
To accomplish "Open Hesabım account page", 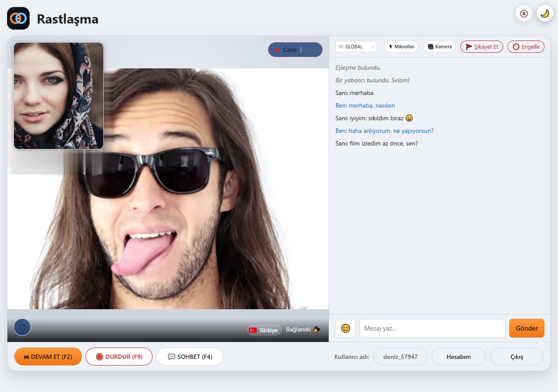I will coord(459,357).
